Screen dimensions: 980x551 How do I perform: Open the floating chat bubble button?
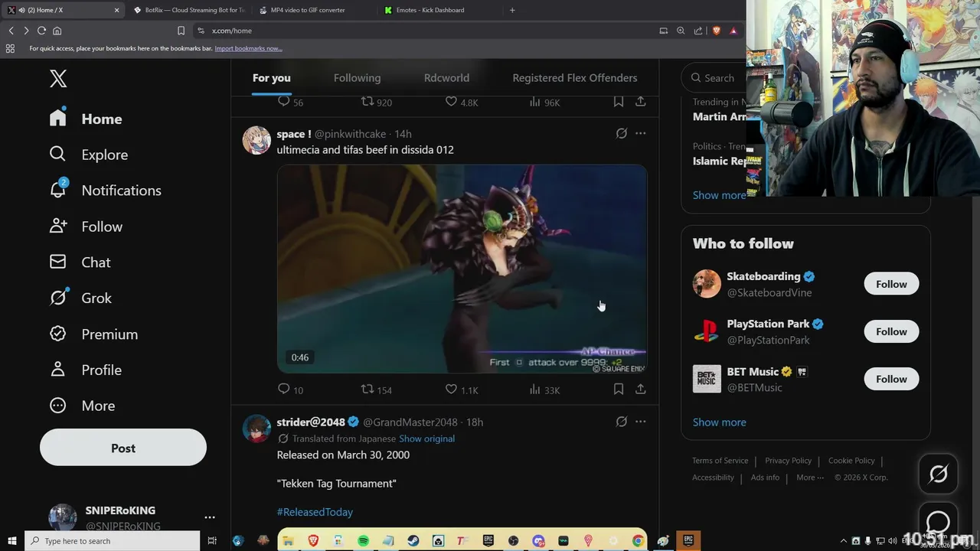[939, 523]
